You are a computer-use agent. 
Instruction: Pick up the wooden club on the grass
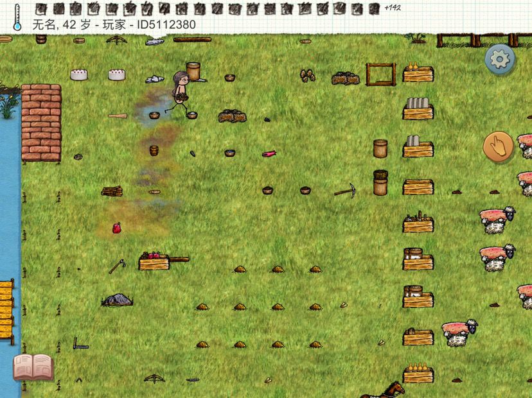[118, 116]
